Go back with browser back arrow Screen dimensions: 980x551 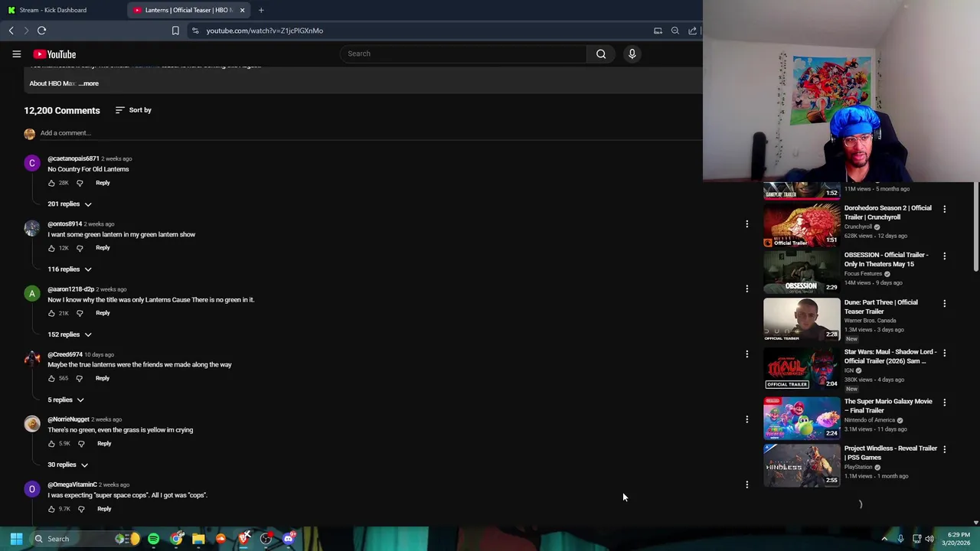click(x=11, y=31)
